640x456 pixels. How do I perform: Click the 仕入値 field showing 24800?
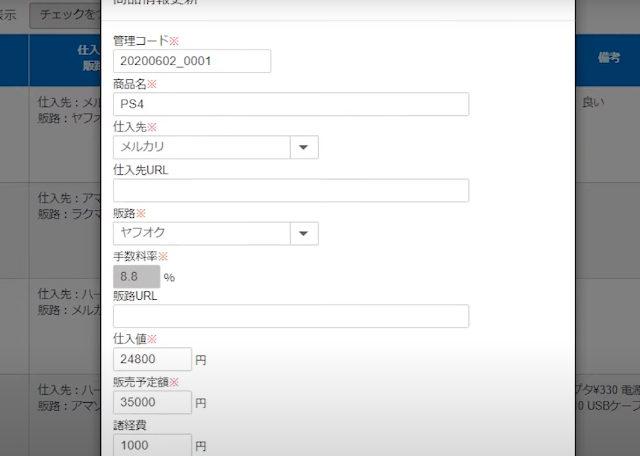(152, 359)
